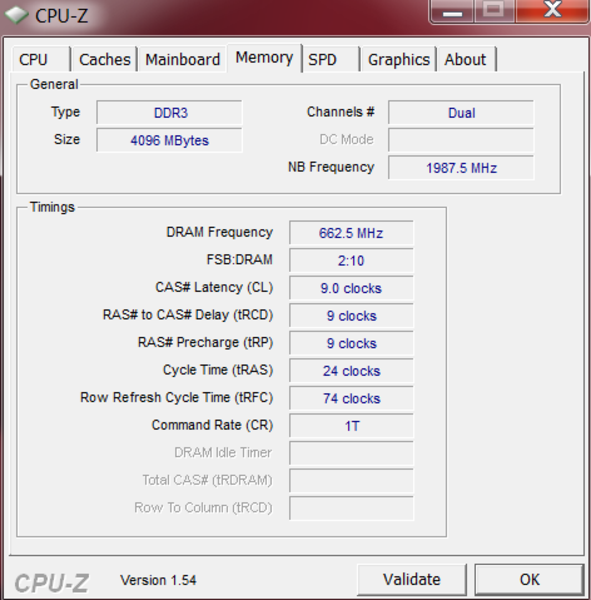
Task: Click the grayed 'DC Mode' label
Action: point(346,139)
